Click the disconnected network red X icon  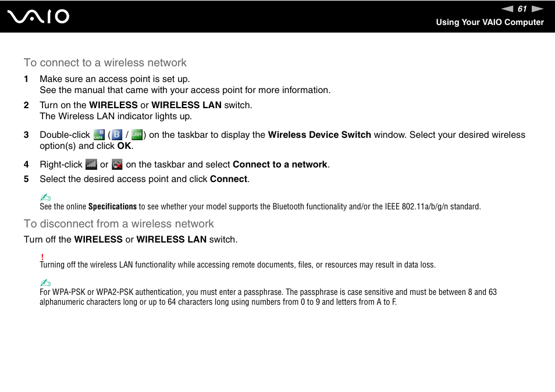pyautogui.click(x=117, y=165)
